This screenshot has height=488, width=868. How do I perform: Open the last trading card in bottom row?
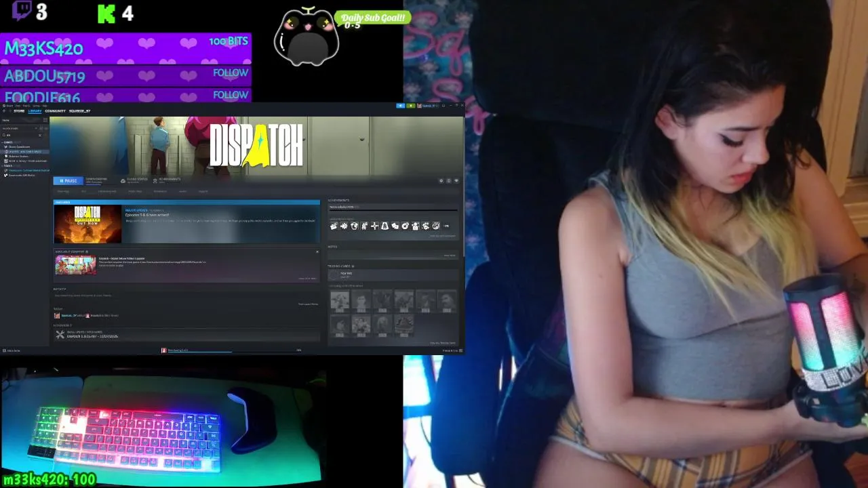[x=404, y=326]
